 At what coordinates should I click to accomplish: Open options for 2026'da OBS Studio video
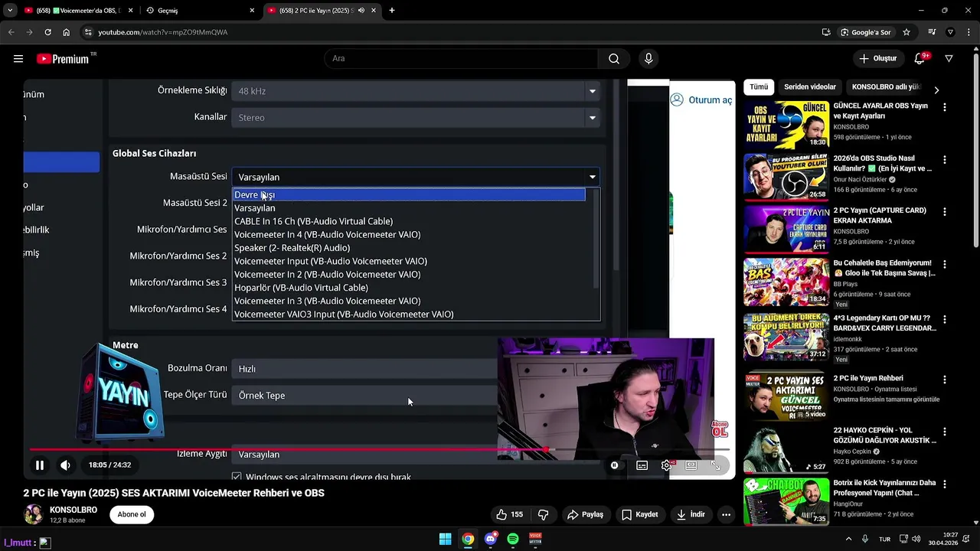coord(945,160)
